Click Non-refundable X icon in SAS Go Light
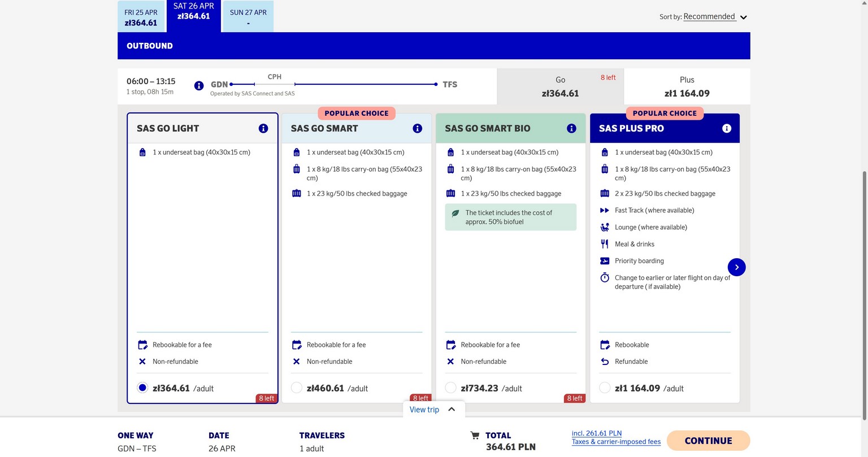This screenshot has width=868, height=457. pyautogui.click(x=142, y=362)
